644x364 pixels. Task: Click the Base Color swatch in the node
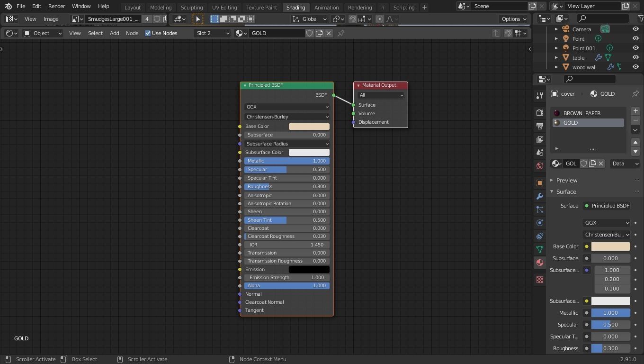coord(309,127)
